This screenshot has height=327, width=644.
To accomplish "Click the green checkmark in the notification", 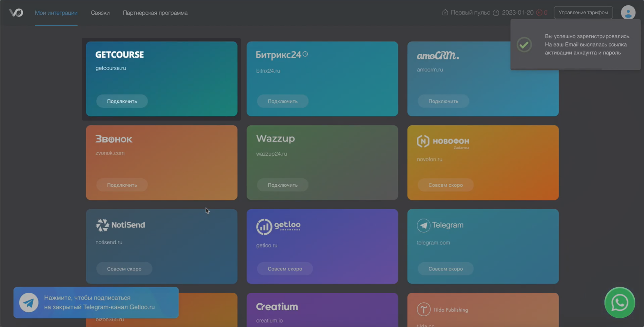I will tap(524, 45).
